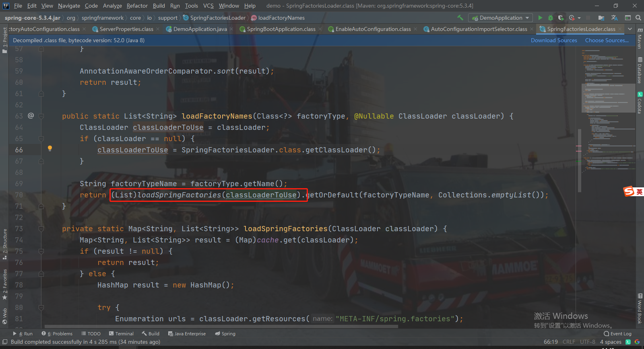Expand the profiler options arrow
Image resolution: width=644 pixels, height=349 pixels.
579,18
